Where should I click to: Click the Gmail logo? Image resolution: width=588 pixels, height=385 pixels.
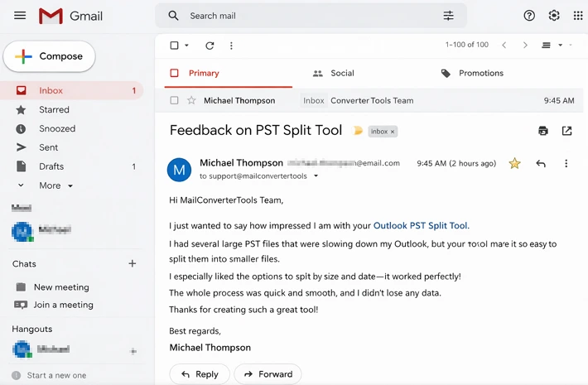[70, 16]
